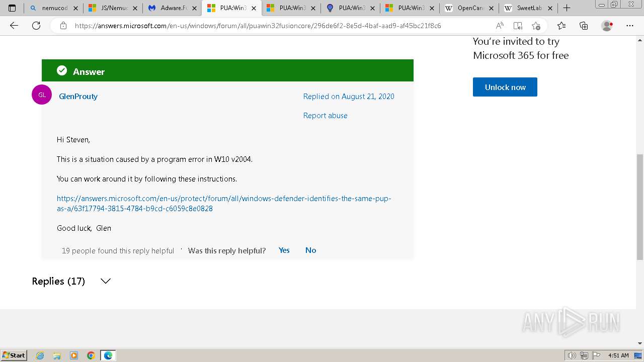Click the green Answer checkmark icon

pos(62,71)
